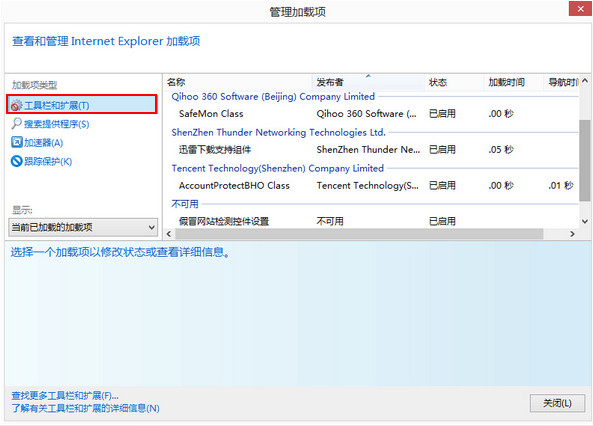Click 已启用 status of SafeMon Class
This screenshot has height=426, width=593.
[x=442, y=114]
